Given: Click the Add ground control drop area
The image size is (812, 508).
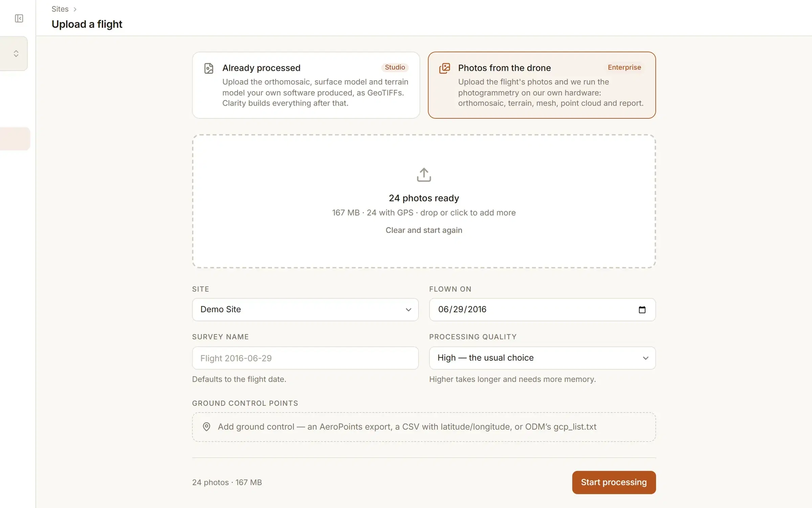Looking at the screenshot, I should (424, 427).
